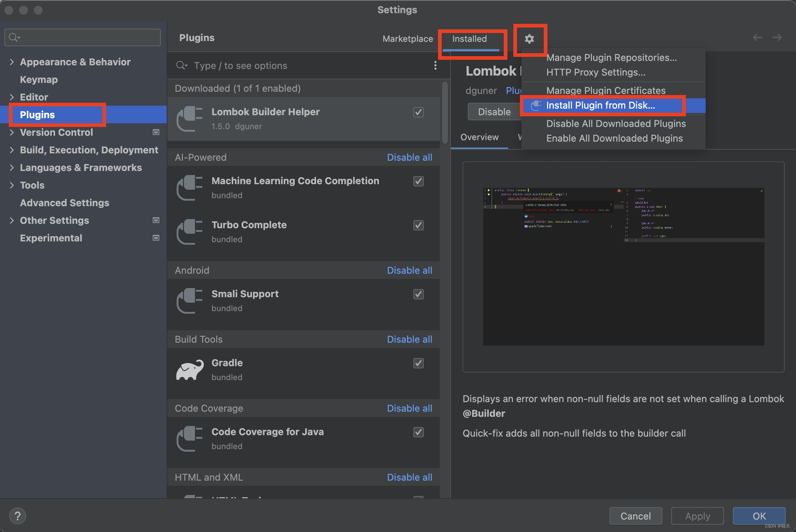Click the Lombok Builder Helper plug icon
796x532 pixels.
[189, 119]
